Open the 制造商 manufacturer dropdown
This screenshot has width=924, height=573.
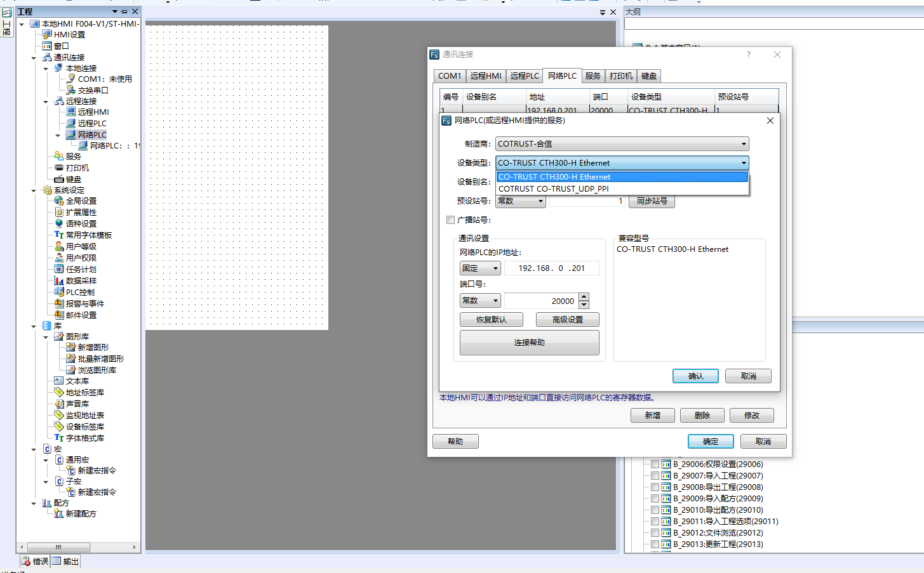622,144
